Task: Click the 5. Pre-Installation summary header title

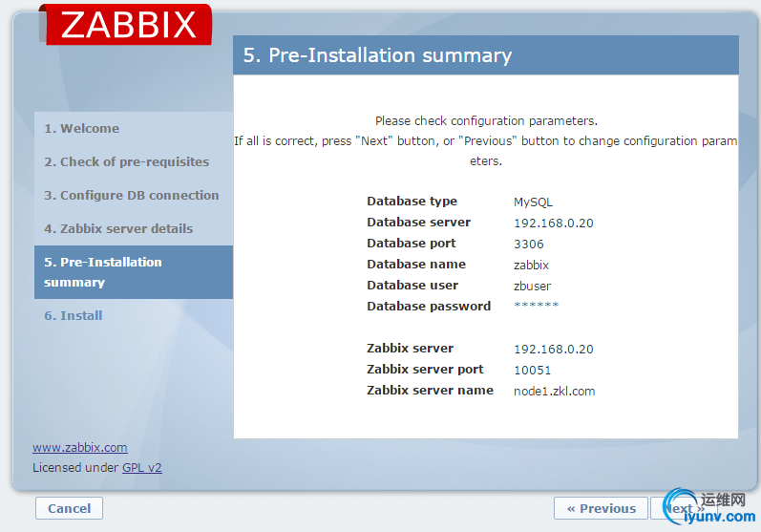Action: [377, 55]
